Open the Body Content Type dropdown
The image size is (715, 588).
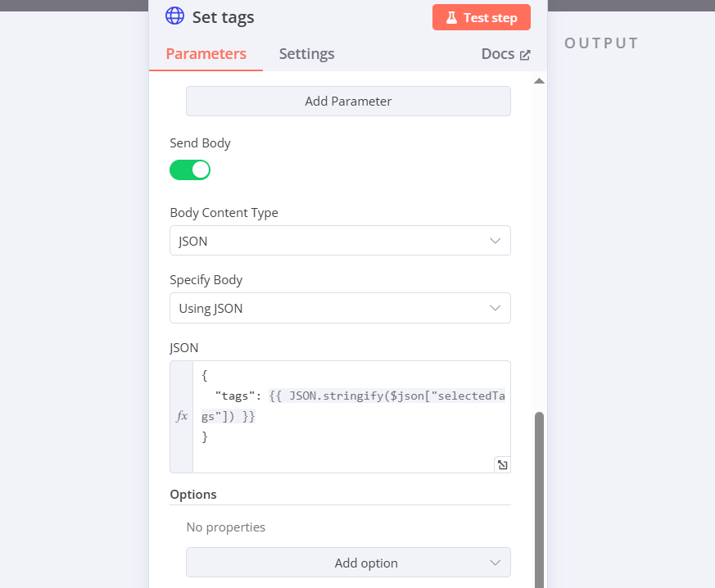(340, 241)
